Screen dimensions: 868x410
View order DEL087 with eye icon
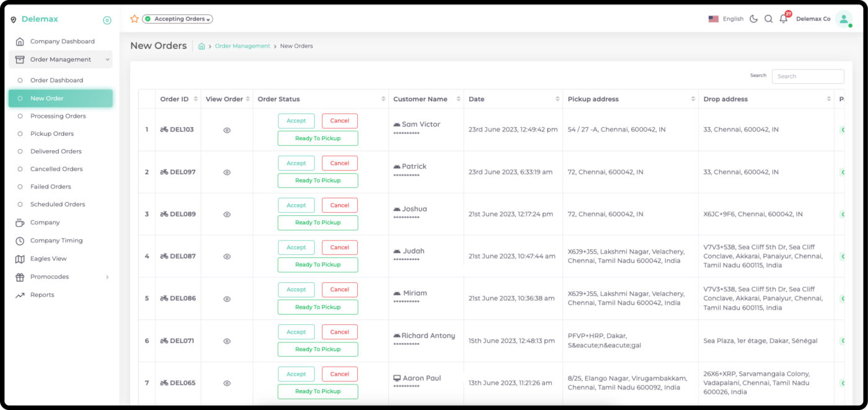click(x=227, y=257)
